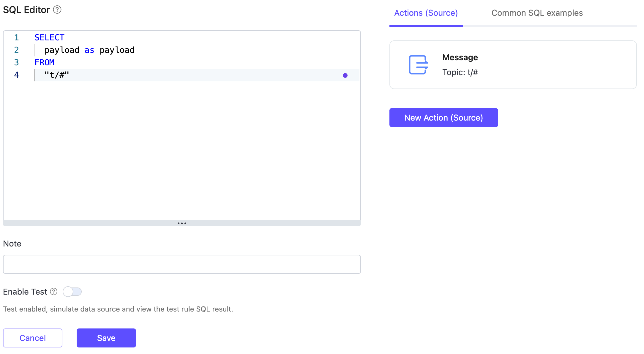Open Common SQL examples tab
The width and height of the screenshot is (644, 354).
point(537,13)
